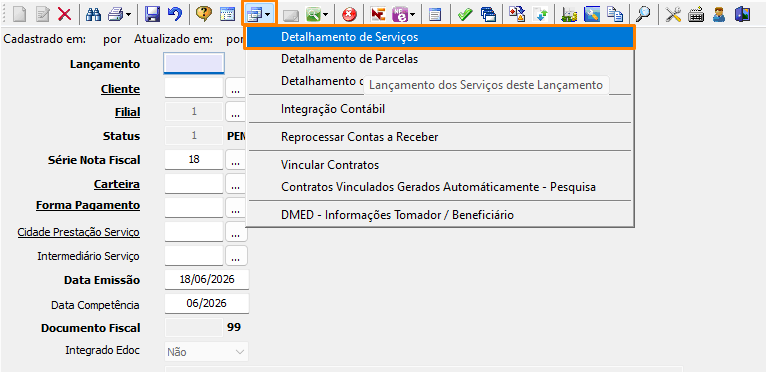Screen dimensions: 766x372
Task: Click the Série Nota Fiscal field showing 18
Action: coord(194,159)
